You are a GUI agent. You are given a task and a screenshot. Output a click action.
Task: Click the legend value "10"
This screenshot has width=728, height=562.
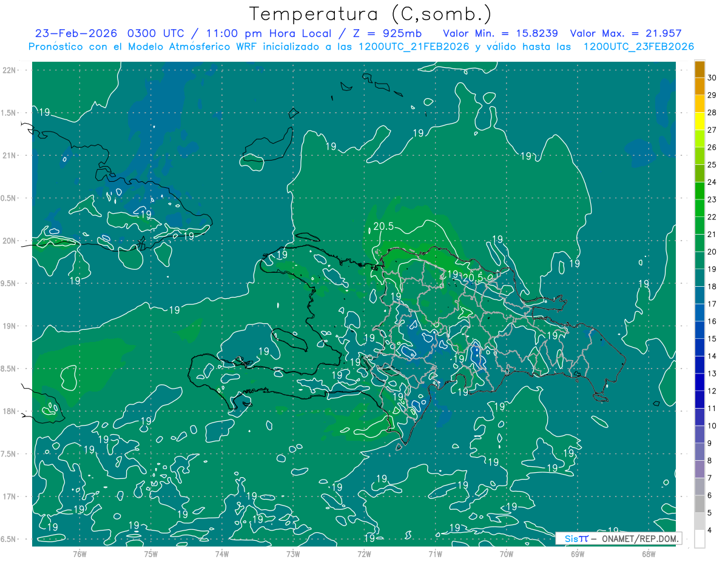712,426
